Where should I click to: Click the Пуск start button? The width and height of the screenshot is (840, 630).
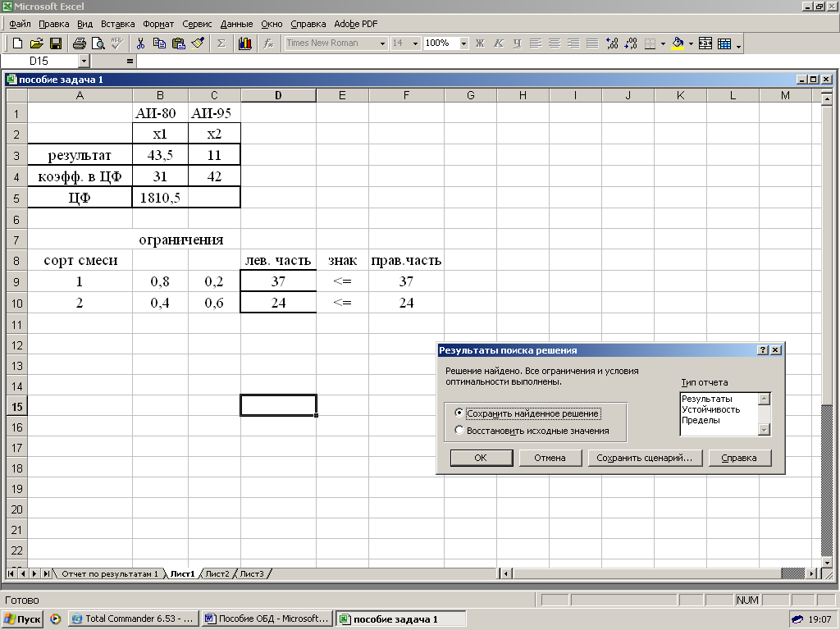click(22, 619)
